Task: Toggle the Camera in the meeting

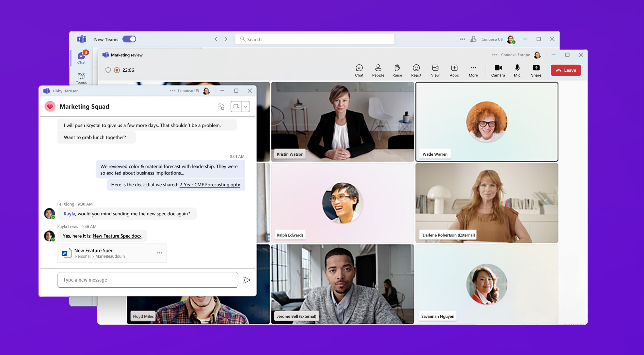Action: tap(498, 70)
